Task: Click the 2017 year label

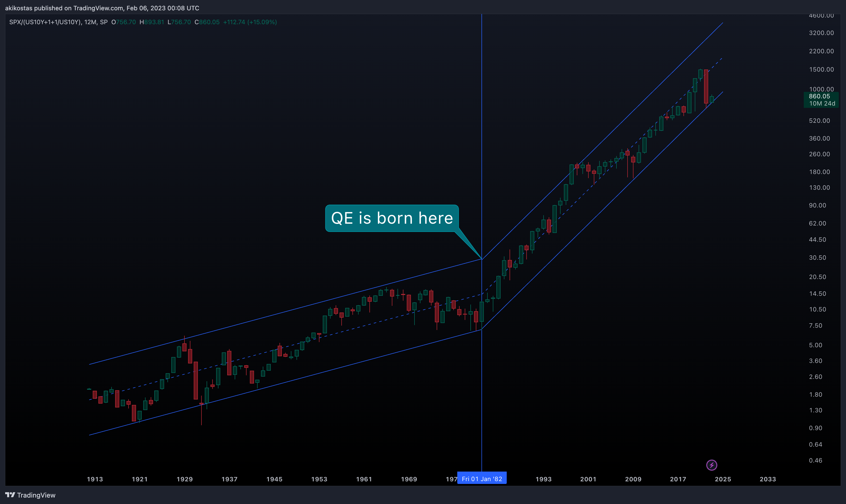Action: 678,479
